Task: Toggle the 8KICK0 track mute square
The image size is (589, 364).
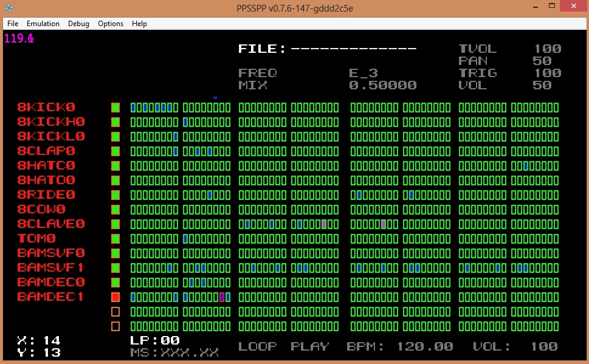Action: [115, 108]
